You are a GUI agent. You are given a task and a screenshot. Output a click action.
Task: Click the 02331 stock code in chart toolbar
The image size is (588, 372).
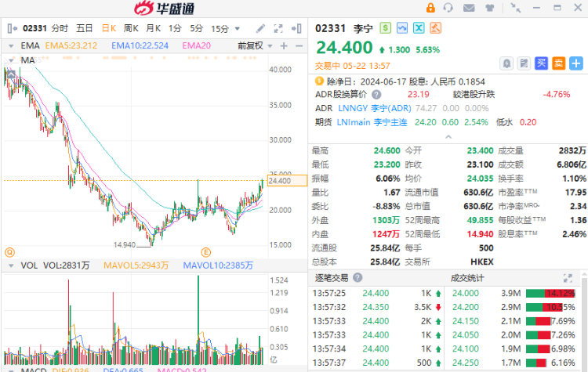pos(34,28)
